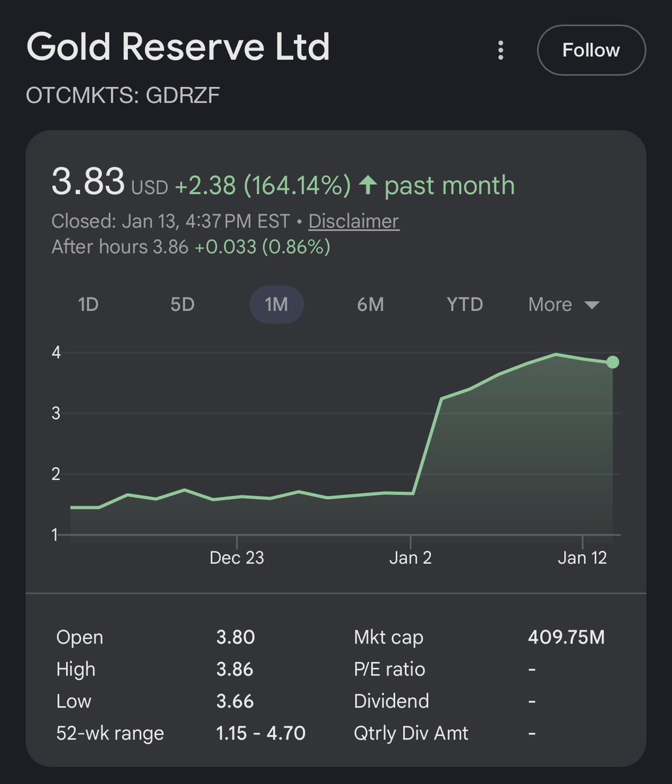
Task: Click the After hours 3.86 text
Action: (x=120, y=247)
